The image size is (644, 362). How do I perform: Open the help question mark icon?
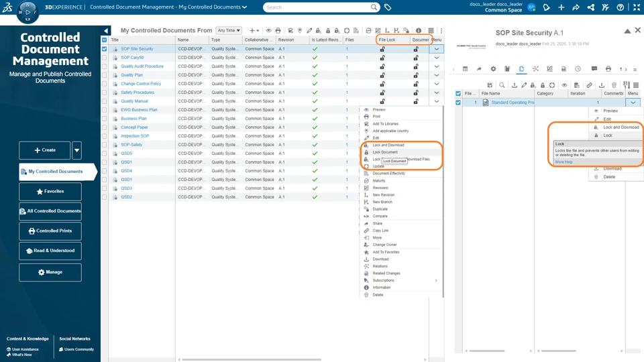pyautogui.click(x=620, y=7)
